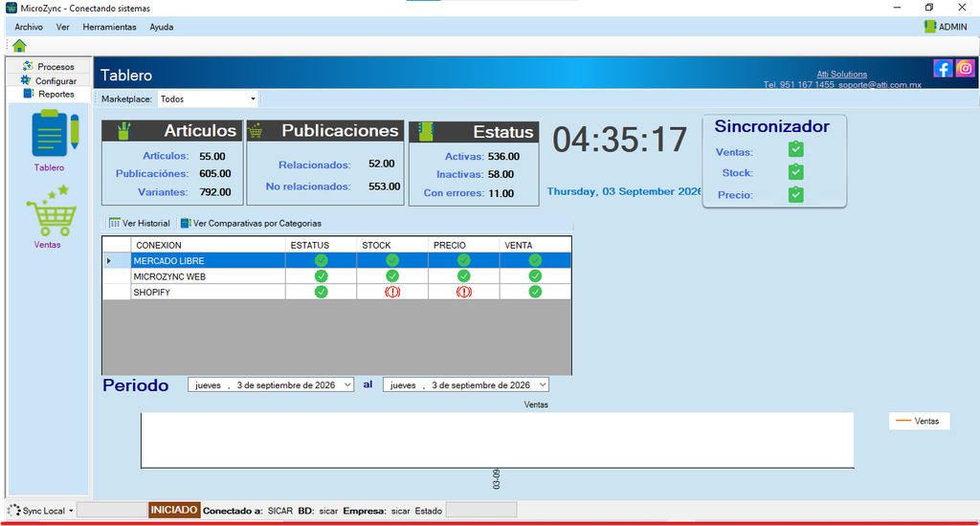Screen dimensions: 980x526
Task: Open the Tablero clipboard icon in sidebar
Action: point(55,133)
